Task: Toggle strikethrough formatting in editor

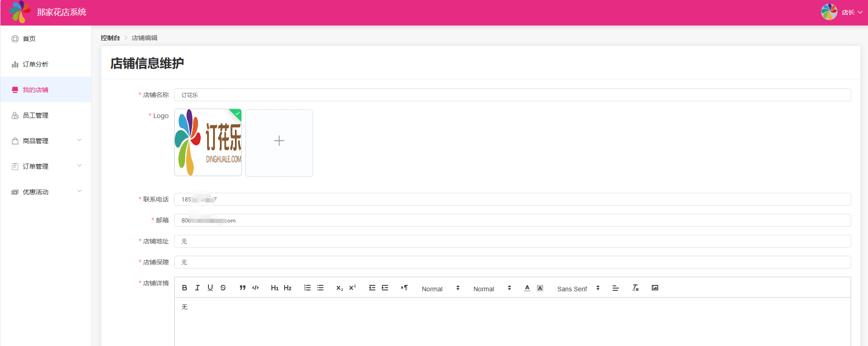Action: tap(223, 288)
